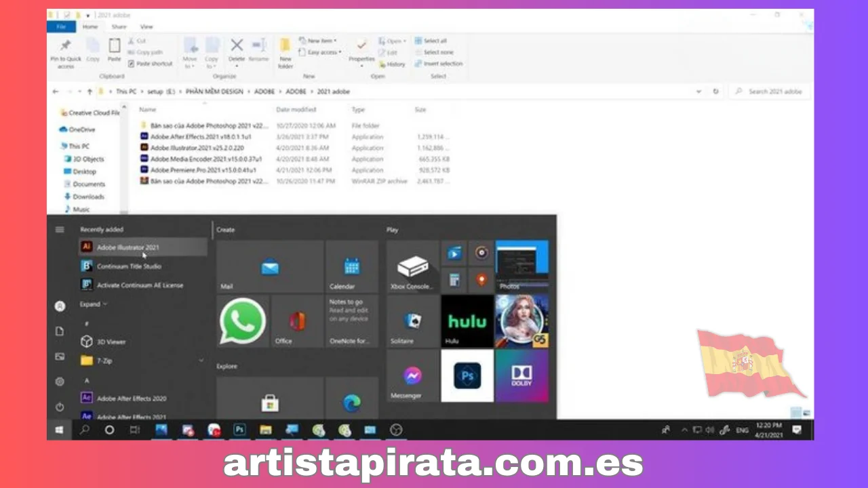Select Adobe.Media.Encoder.2021 file

click(205, 159)
